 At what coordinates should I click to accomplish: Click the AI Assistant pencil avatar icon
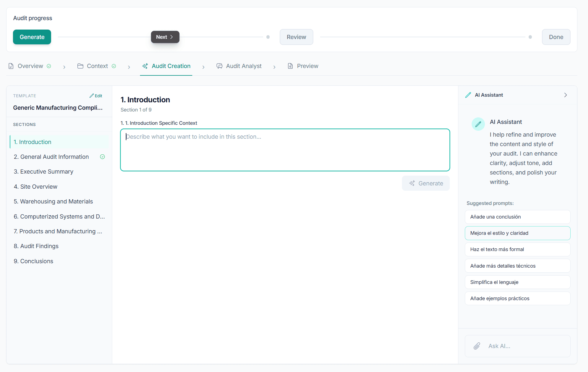478,124
